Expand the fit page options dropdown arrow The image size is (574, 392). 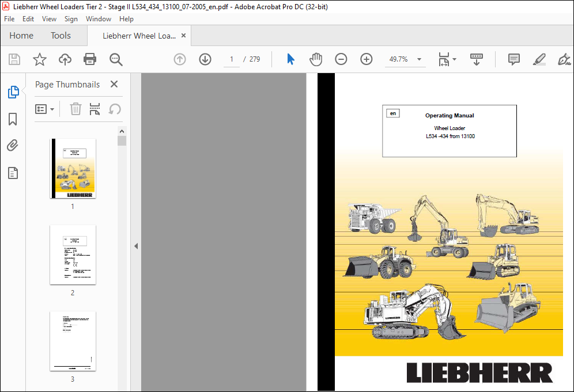pos(455,59)
